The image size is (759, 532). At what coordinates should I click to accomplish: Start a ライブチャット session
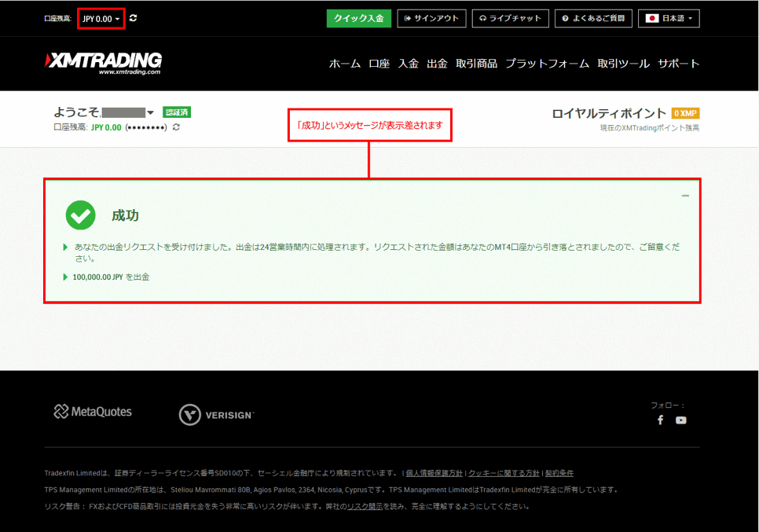coord(510,18)
